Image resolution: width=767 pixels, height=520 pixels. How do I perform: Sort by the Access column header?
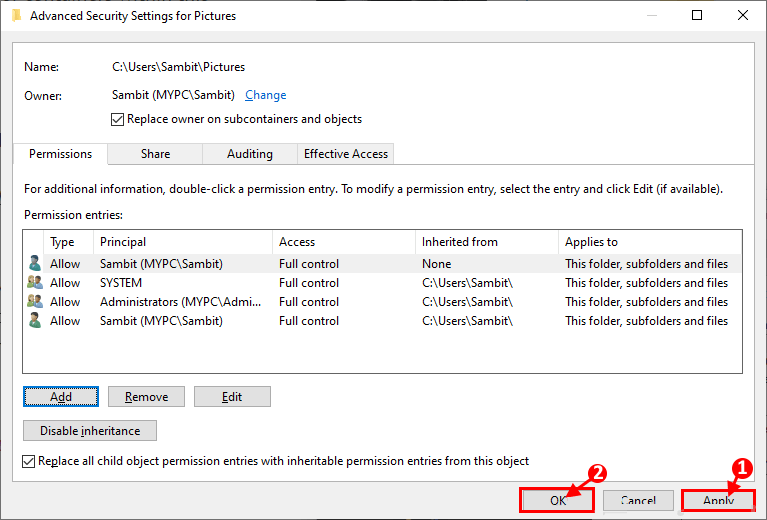pos(344,242)
